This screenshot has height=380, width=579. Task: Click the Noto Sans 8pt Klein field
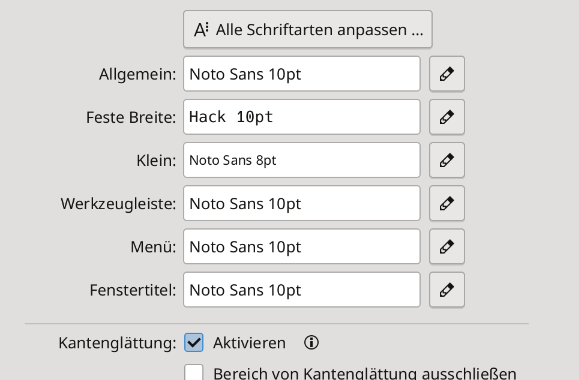tap(302, 160)
